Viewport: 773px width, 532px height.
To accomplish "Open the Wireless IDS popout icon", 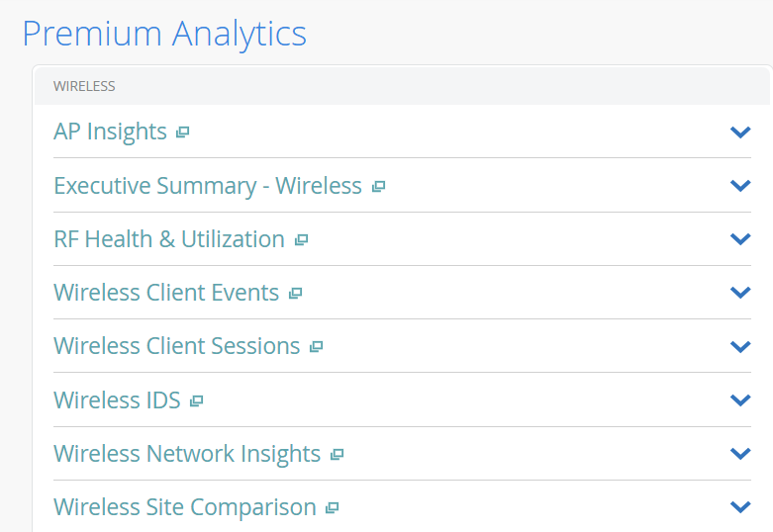I will [196, 400].
